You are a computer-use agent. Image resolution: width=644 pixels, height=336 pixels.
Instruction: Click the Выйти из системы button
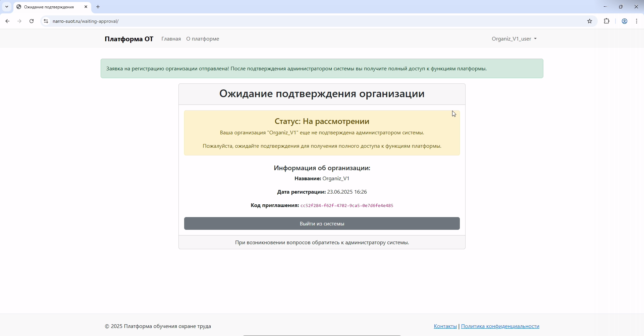click(322, 223)
